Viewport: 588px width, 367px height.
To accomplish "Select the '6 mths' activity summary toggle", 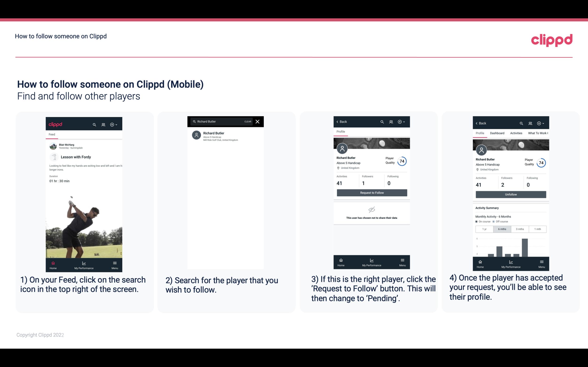I will [502, 229].
